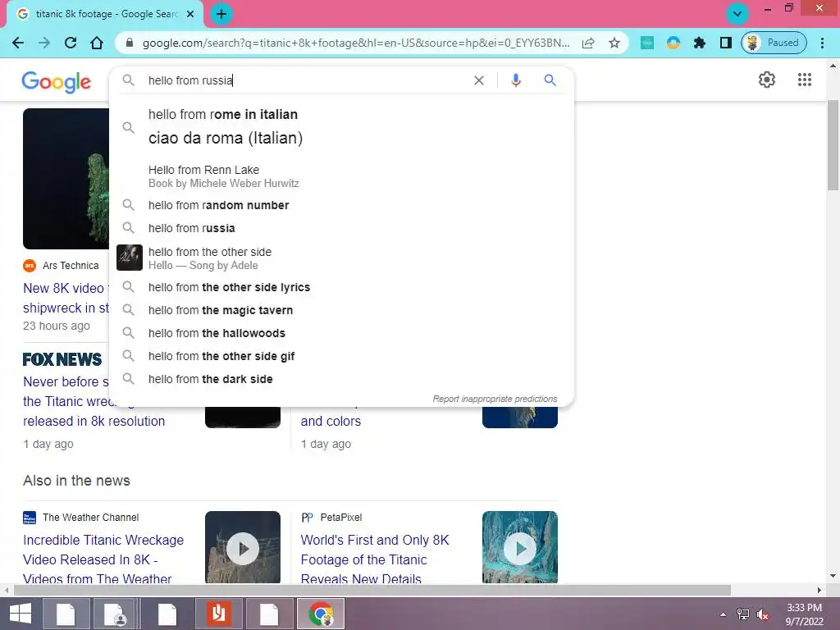Start voice search with the microphone
840x630 pixels.
[x=515, y=80]
